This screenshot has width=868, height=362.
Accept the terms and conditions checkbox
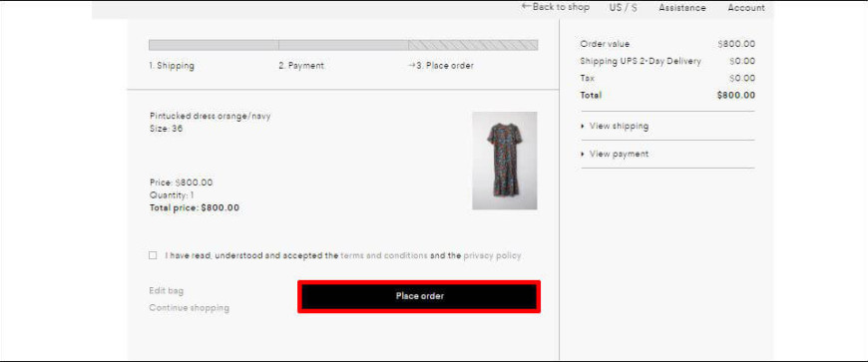tap(153, 255)
